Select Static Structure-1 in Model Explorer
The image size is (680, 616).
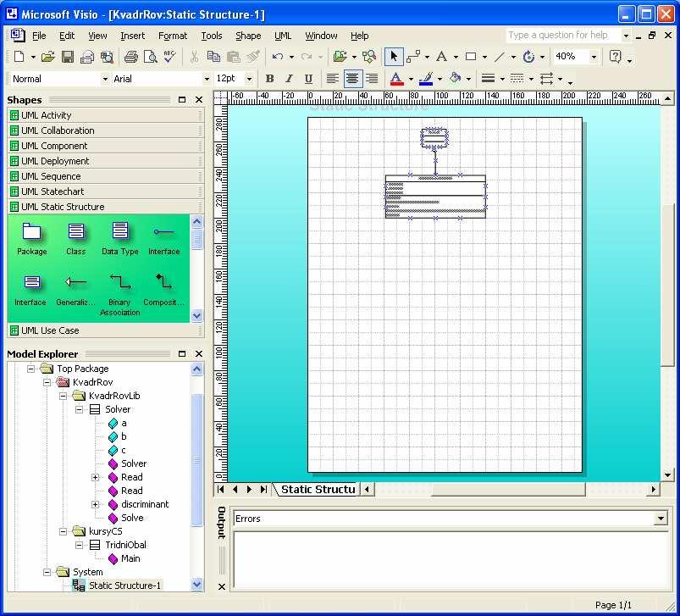coord(124,585)
